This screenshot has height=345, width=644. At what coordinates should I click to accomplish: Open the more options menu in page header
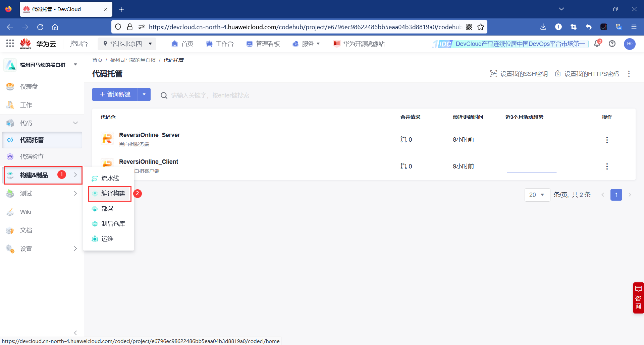[x=629, y=74]
